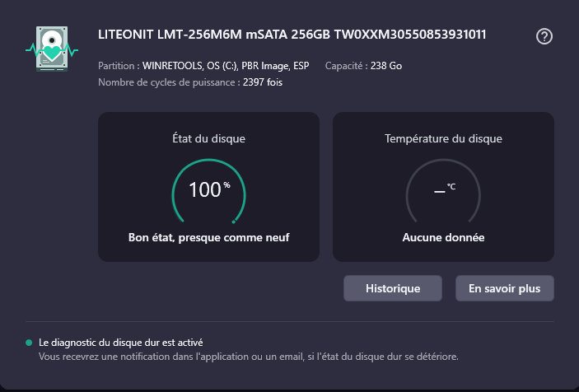Click the Partition list text
The image size is (579, 392).
[x=203, y=65]
